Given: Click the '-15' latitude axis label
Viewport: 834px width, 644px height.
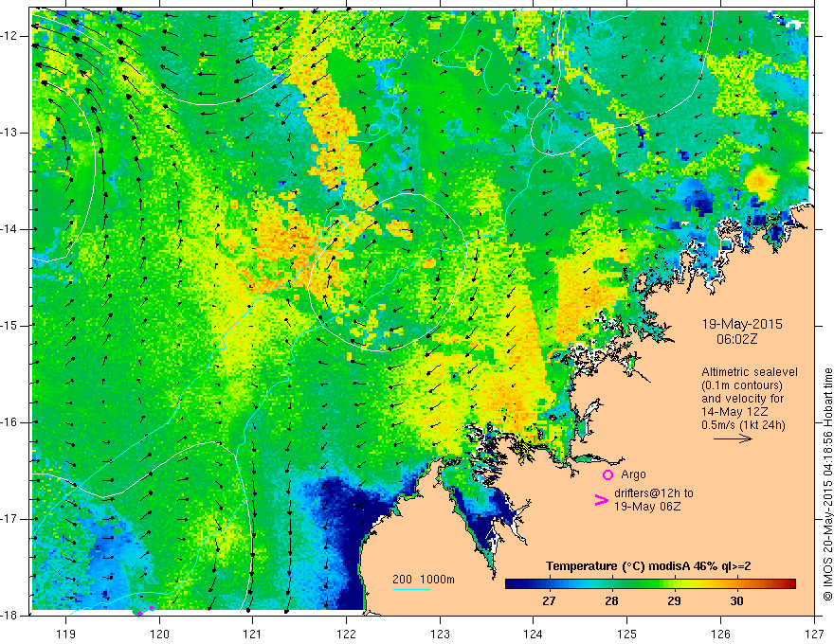Looking at the screenshot, I should (9, 326).
